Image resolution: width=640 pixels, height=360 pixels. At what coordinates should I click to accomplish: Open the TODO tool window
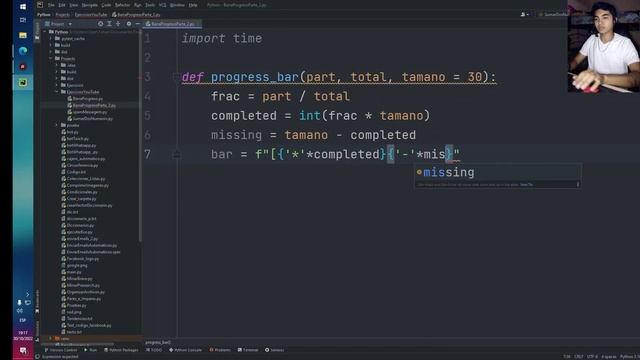[x=154, y=350]
